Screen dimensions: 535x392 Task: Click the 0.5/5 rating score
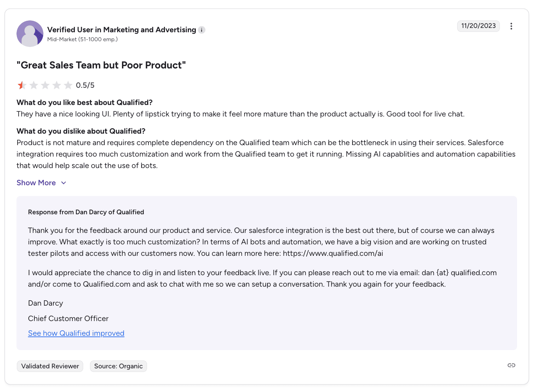(x=86, y=85)
